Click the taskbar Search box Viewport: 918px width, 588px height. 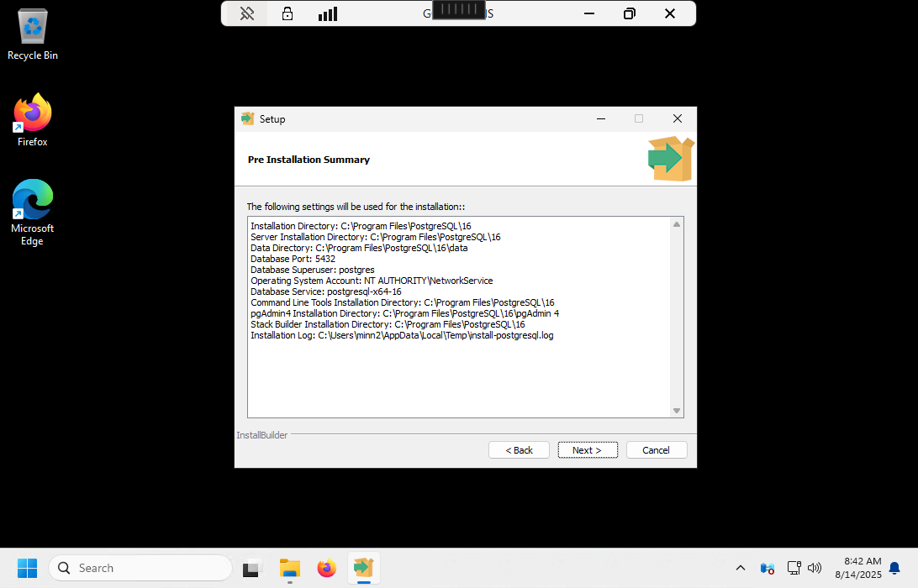pyautogui.click(x=140, y=568)
